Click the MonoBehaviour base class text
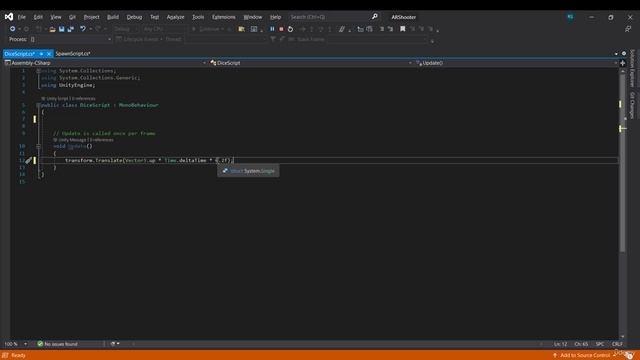640x360 pixels. coord(138,105)
